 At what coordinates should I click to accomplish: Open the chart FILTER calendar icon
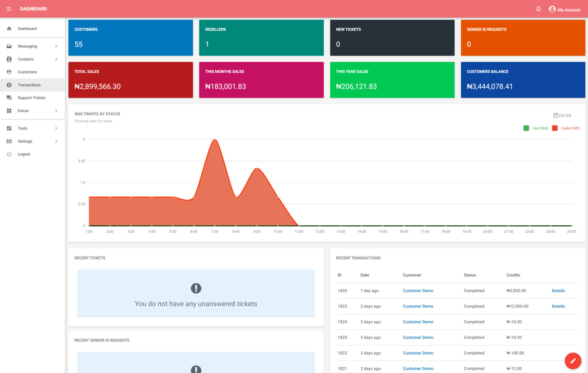click(x=556, y=115)
